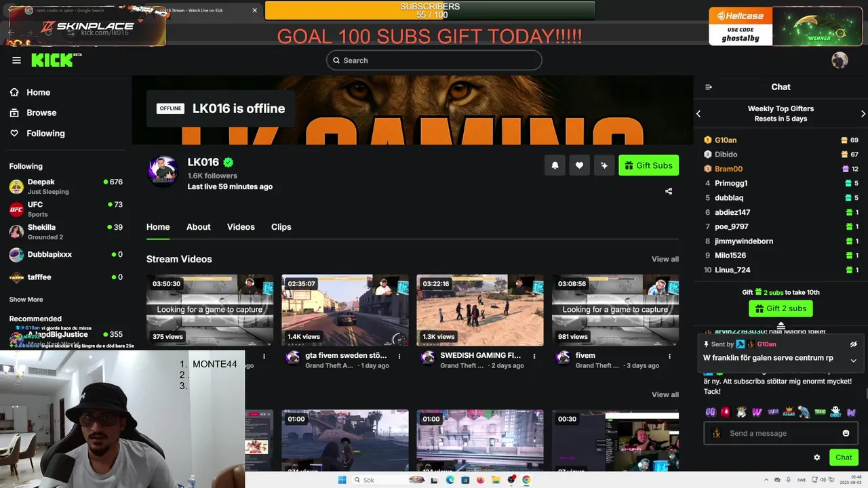Switch to the Clips tab
The height and width of the screenshot is (488, 868).
[281, 227]
